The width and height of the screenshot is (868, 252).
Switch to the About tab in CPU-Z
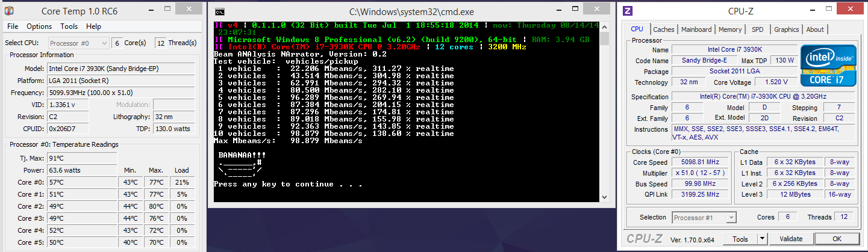[x=815, y=29]
